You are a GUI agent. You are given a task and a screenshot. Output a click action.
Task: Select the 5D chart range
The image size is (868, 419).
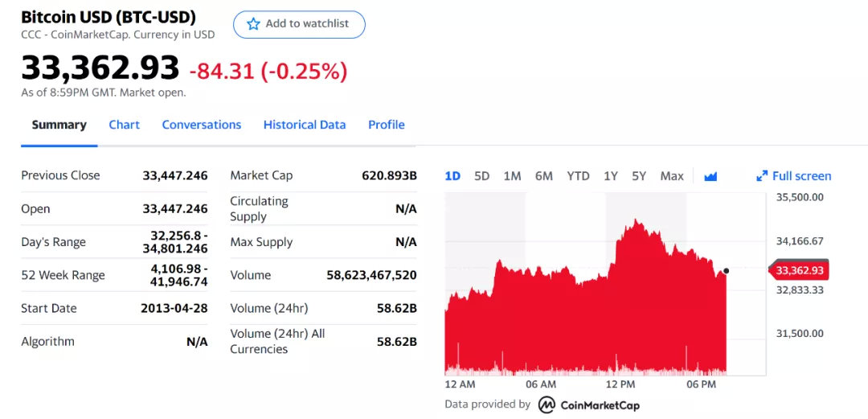481,176
